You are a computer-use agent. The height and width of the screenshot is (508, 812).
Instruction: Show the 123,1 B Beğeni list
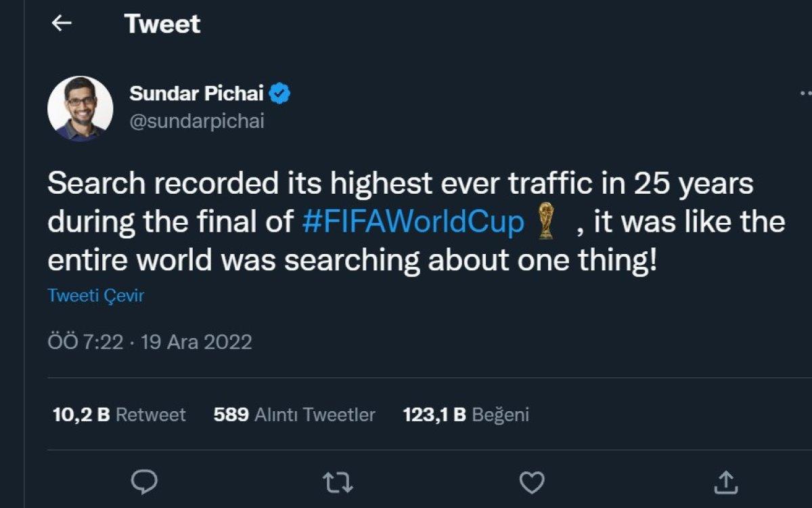[466, 415]
